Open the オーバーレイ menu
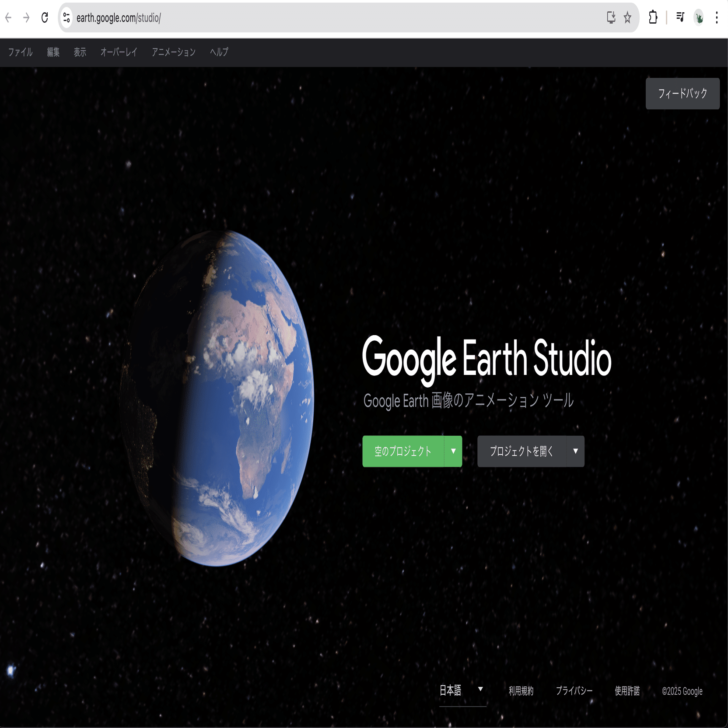 (x=119, y=52)
